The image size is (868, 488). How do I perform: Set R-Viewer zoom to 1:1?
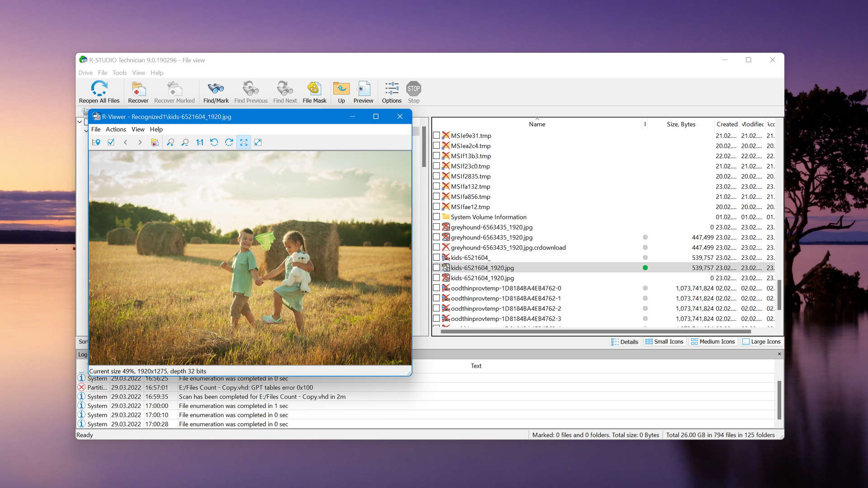(x=199, y=142)
